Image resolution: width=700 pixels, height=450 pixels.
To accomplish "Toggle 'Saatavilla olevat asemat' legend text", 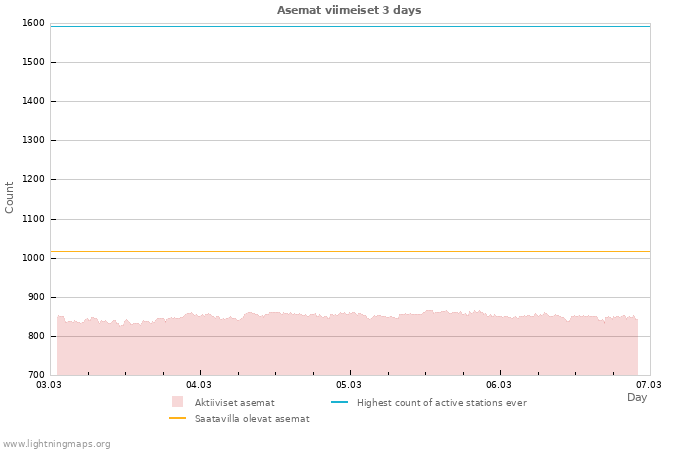I will point(252,419).
